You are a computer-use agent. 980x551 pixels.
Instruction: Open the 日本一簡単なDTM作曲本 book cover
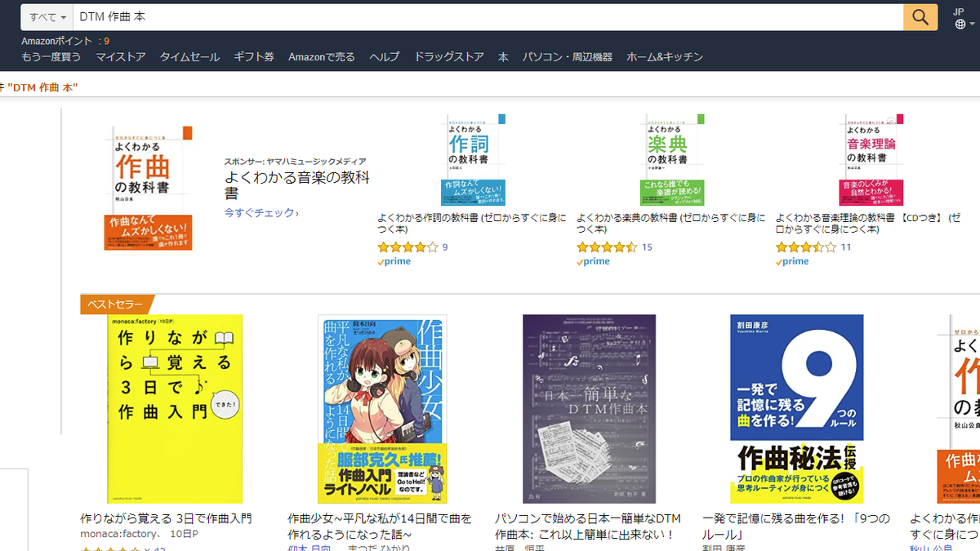click(x=590, y=409)
